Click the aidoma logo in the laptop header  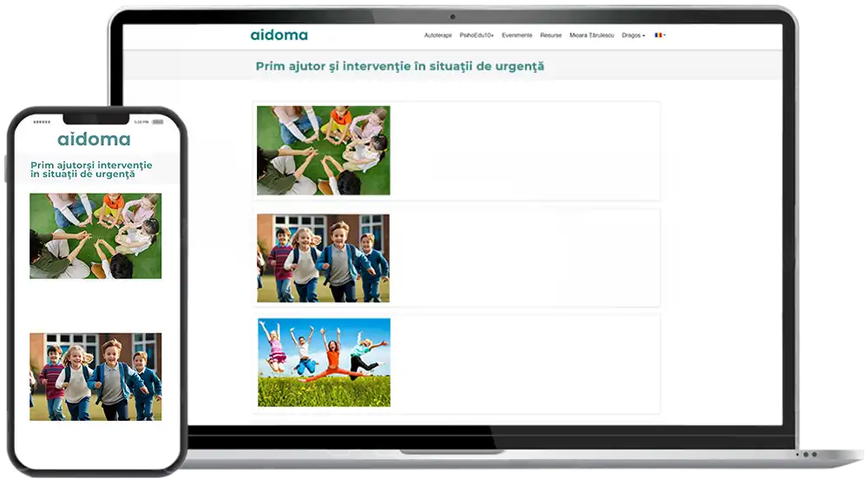pos(279,35)
